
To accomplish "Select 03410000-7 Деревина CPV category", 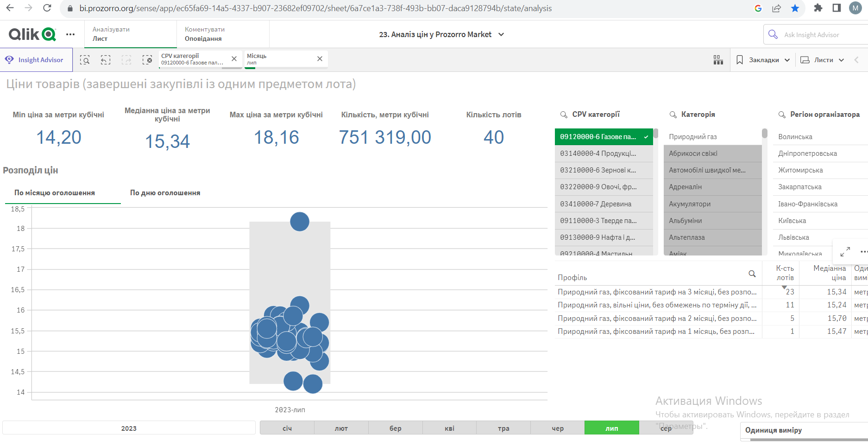I will click(x=604, y=204).
